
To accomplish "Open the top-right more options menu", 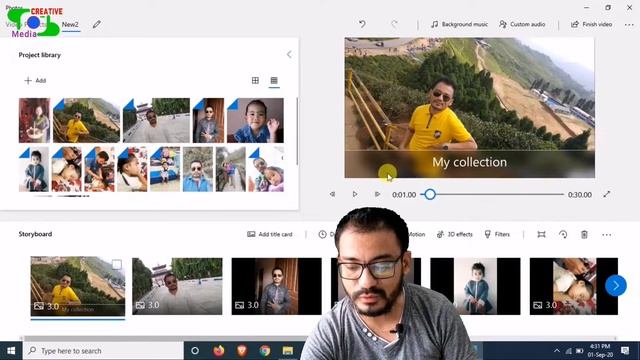I will tap(629, 25).
